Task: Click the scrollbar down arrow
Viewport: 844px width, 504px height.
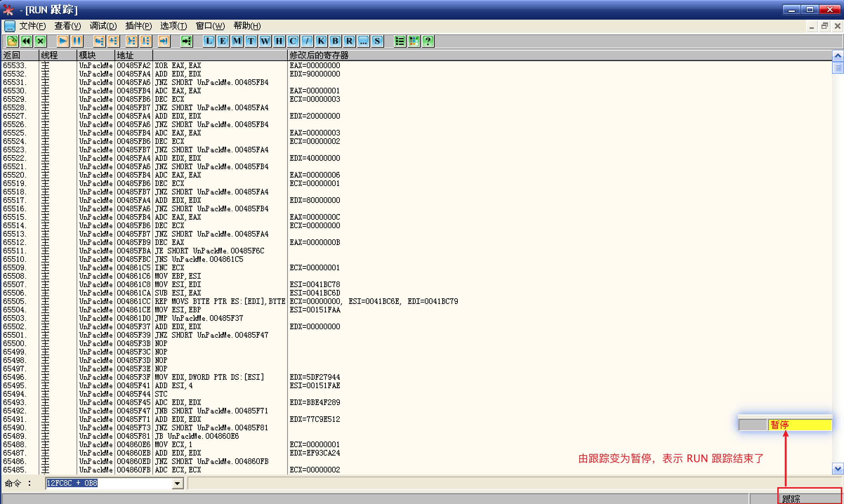Action: pyautogui.click(x=838, y=469)
